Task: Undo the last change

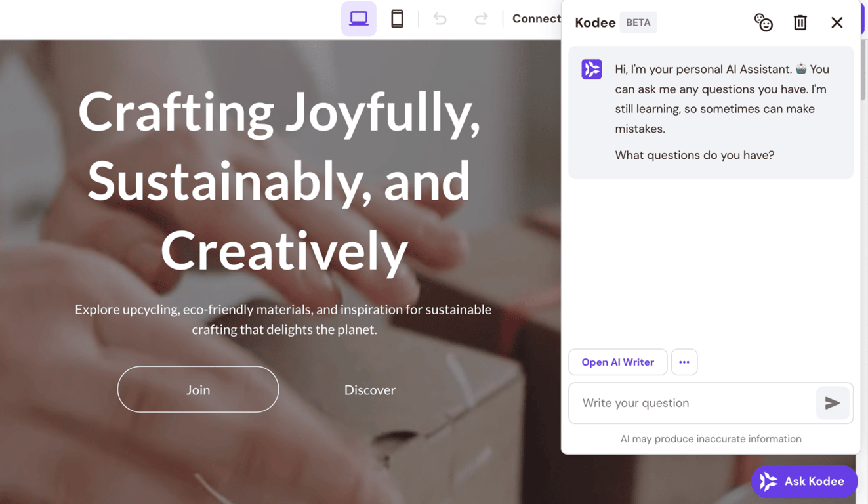Action: [440, 18]
